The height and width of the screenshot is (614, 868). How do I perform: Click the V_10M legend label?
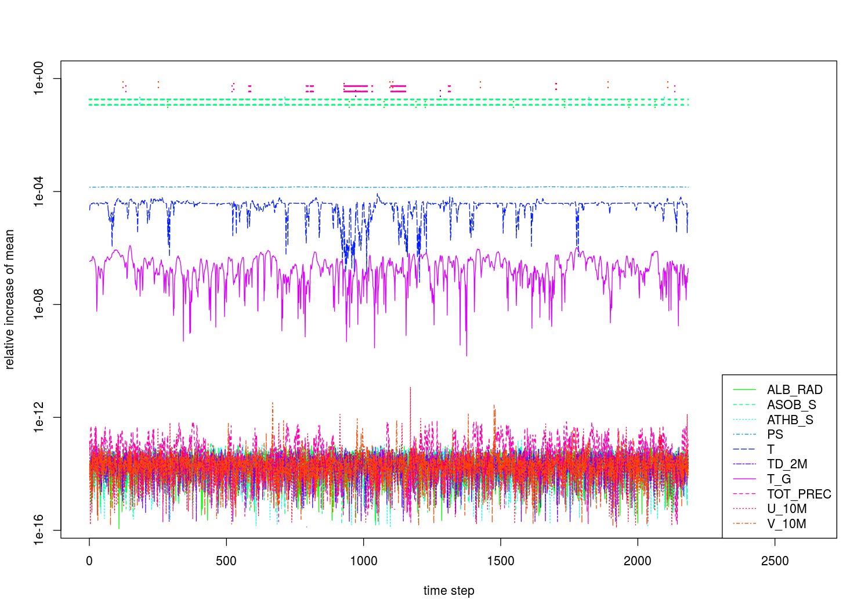pos(786,524)
